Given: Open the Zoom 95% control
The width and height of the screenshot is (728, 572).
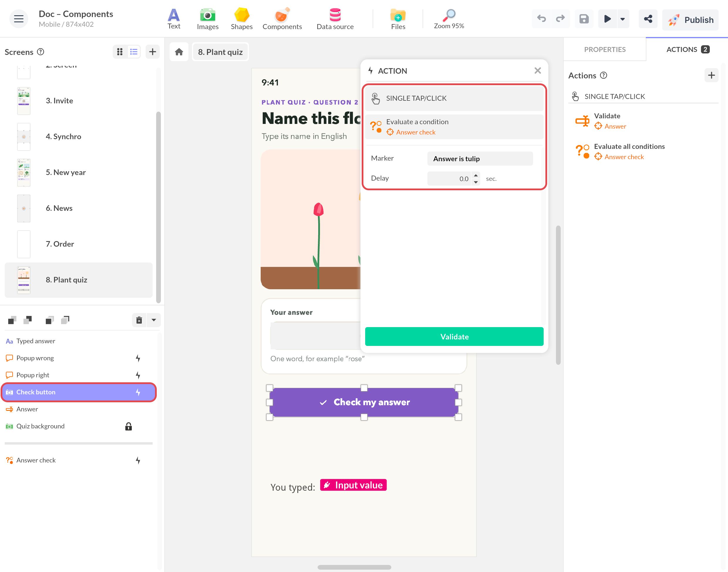Looking at the screenshot, I should click(449, 19).
